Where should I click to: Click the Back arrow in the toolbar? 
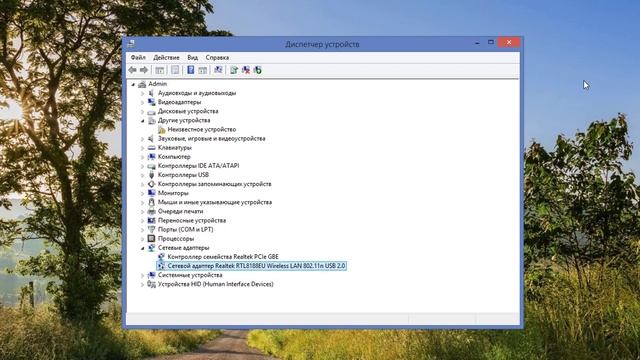[x=132, y=70]
